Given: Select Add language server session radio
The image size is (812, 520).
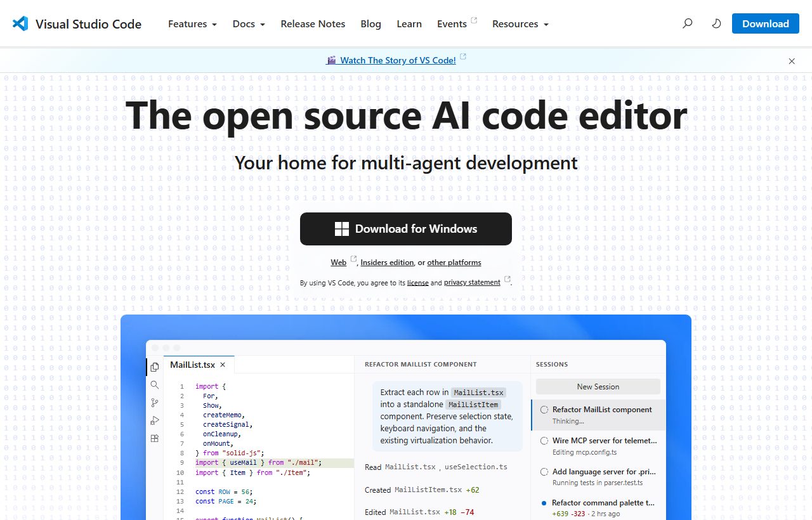Looking at the screenshot, I should (544, 472).
